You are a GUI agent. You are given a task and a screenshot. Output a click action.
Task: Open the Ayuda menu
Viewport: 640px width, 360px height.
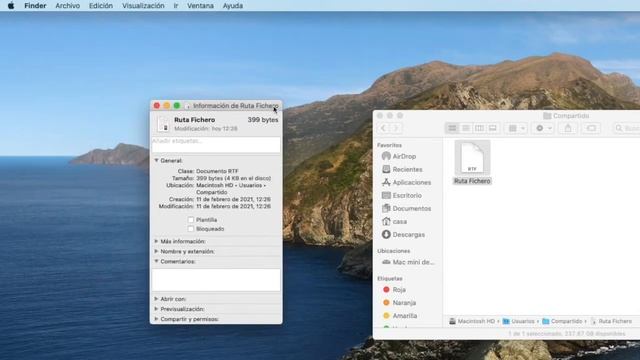233,6
